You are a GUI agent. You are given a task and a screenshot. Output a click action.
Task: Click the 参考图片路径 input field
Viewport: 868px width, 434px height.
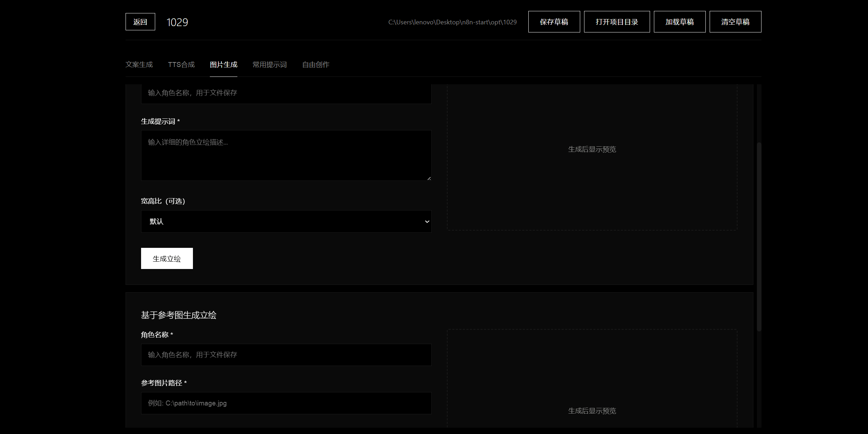tap(286, 403)
